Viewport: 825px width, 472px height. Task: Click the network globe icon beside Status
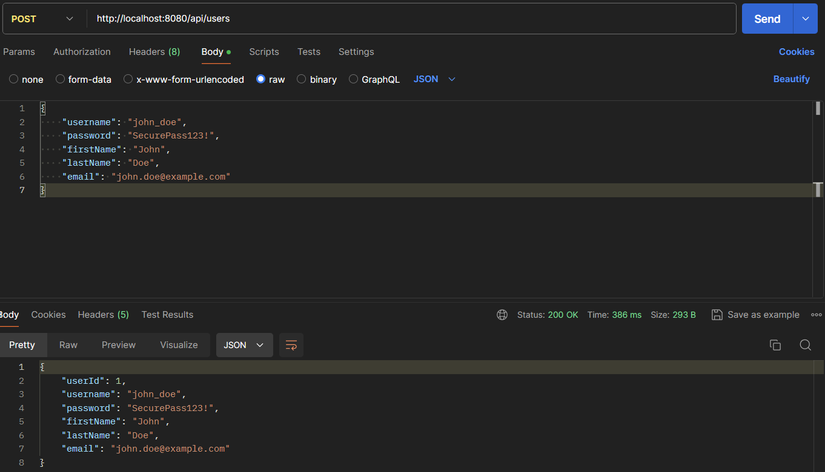coord(502,315)
